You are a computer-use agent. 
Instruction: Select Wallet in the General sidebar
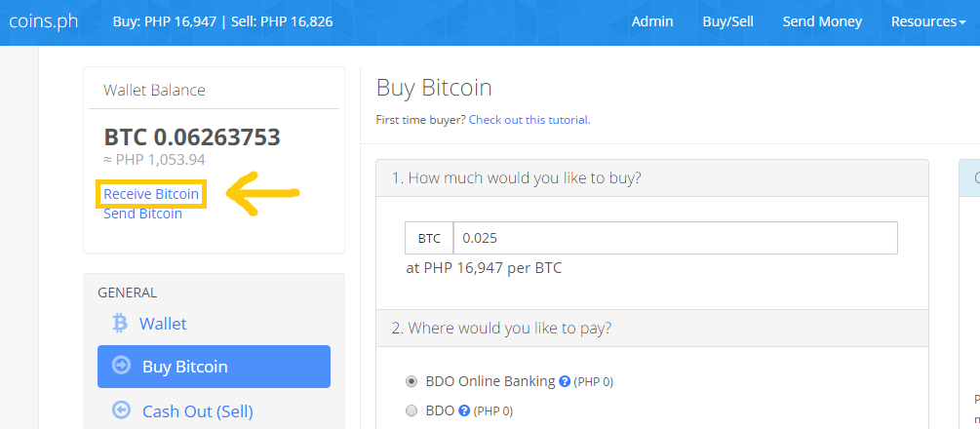point(163,323)
